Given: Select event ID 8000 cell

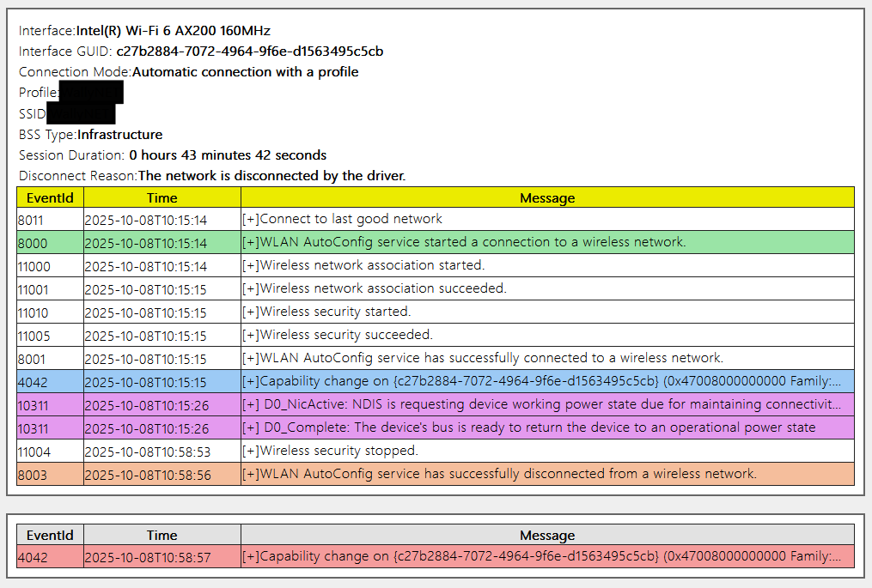Looking at the screenshot, I should (x=50, y=243).
